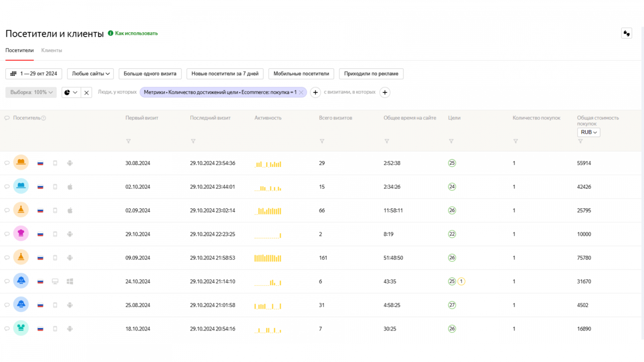Select the Посетители tab
This screenshot has height=362, width=644.
(19, 51)
